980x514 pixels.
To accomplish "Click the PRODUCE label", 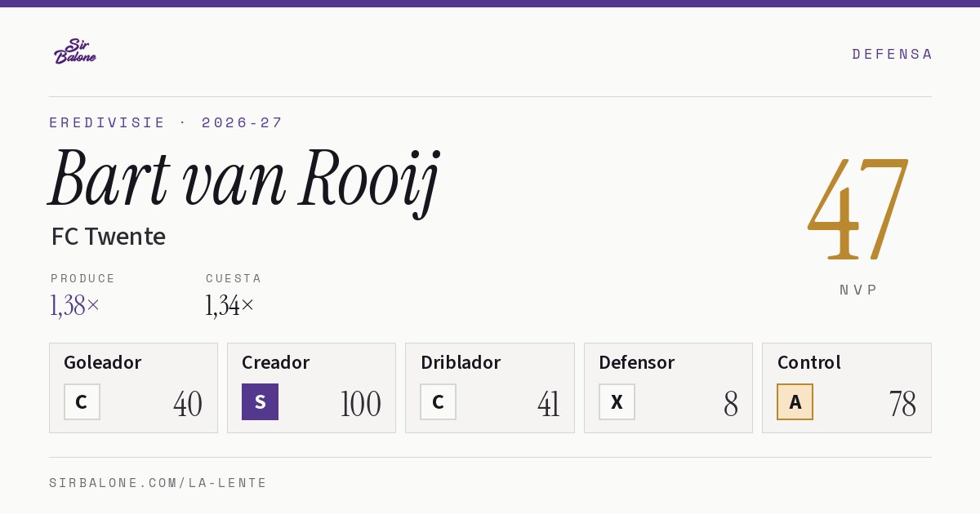I will 83,278.
